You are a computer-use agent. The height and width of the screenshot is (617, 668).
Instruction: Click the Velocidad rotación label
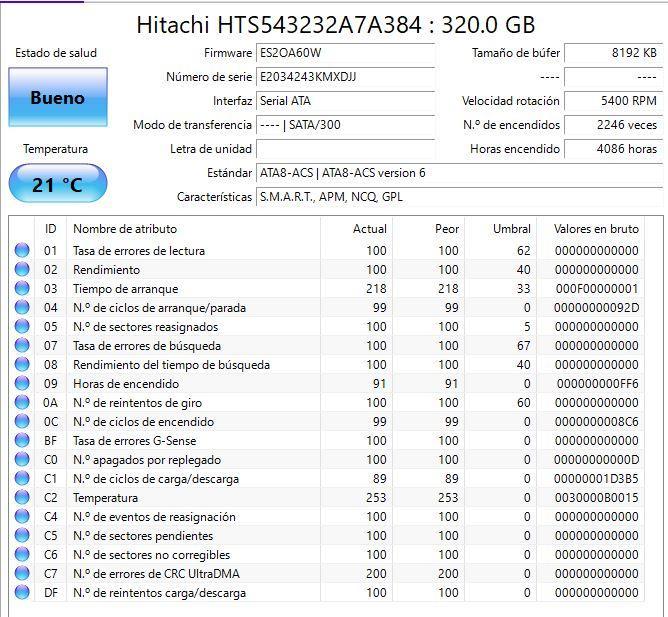click(511, 101)
